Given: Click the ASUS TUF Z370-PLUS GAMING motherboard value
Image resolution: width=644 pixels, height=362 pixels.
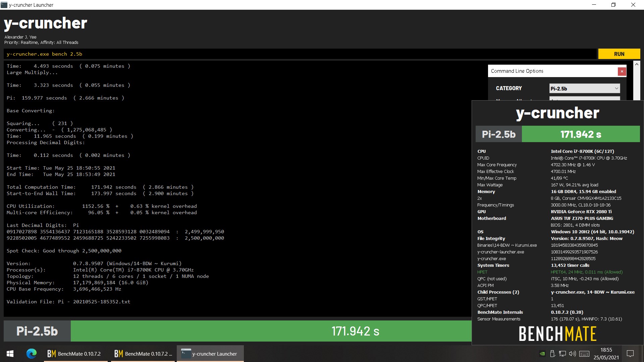Looking at the screenshot, I should click(x=582, y=218).
